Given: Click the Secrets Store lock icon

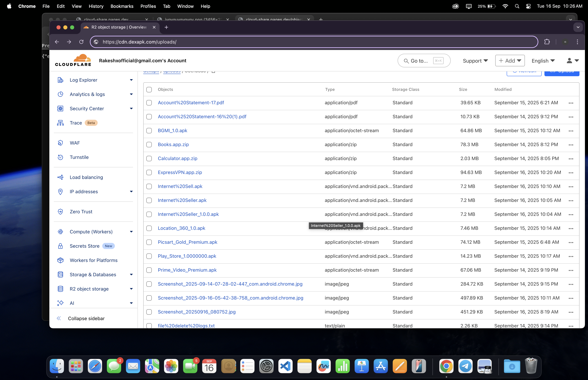Looking at the screenshot, I should click(60, 246).
